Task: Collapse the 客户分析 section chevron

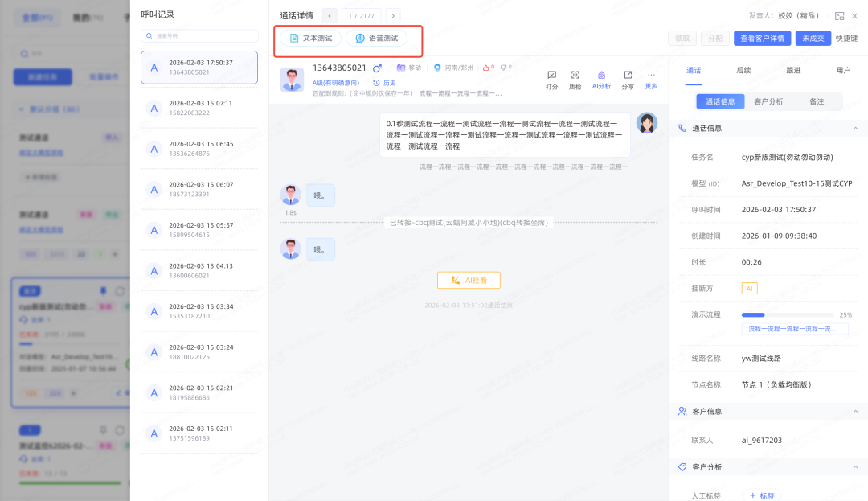Action: point(854,466)
